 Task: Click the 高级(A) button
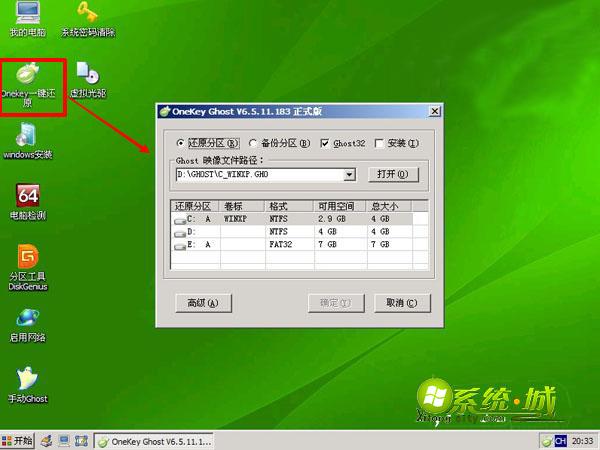point(203,303)
